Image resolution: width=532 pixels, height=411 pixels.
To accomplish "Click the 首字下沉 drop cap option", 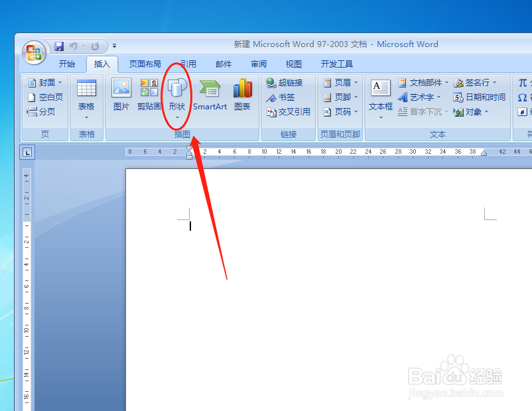I will pyautogui.click(x=423, y=111).
